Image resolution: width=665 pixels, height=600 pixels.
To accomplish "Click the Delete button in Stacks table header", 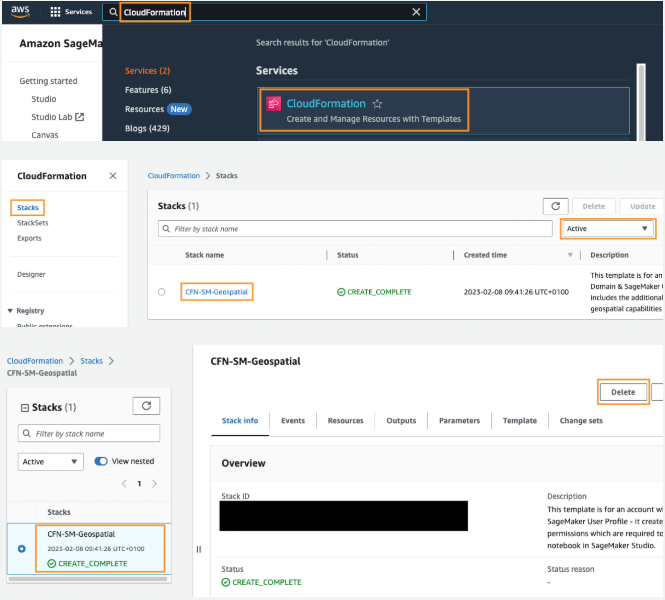I will click(593, 206).
